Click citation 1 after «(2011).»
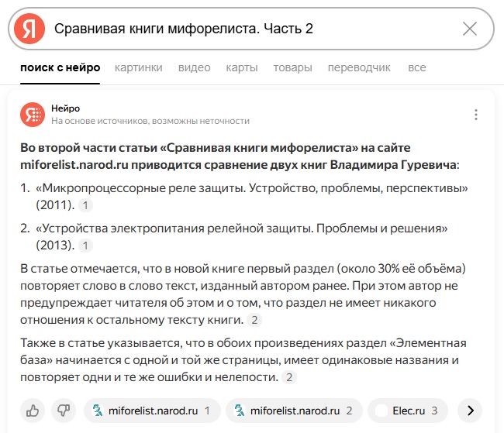This screenshot has height=433, width=504. point(85,205)
